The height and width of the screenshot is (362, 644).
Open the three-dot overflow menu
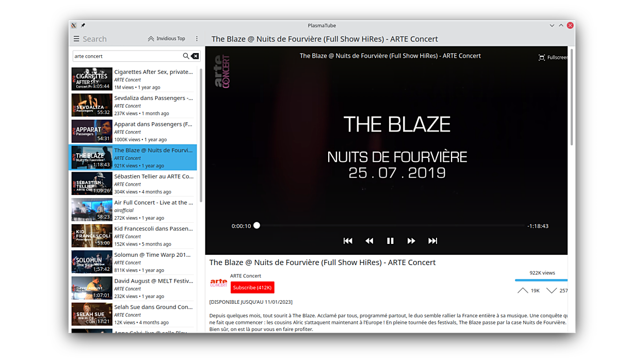tap(197, 39)
